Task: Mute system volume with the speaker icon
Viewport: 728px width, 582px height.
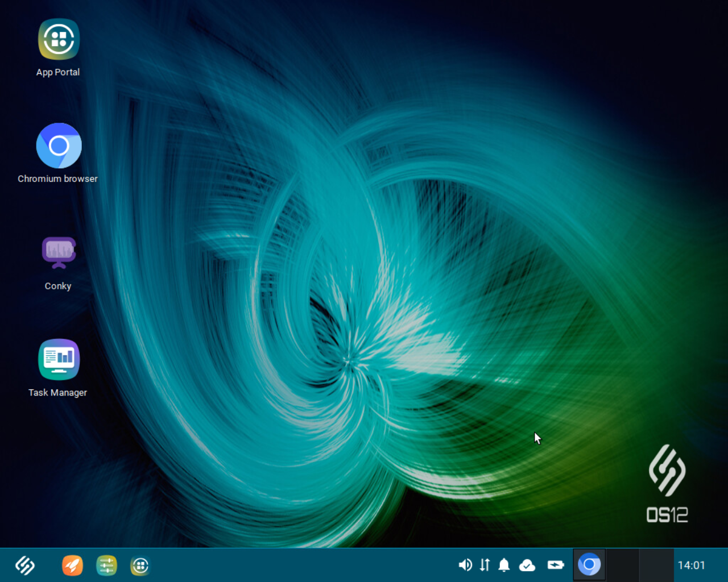Action: (465, 565)
